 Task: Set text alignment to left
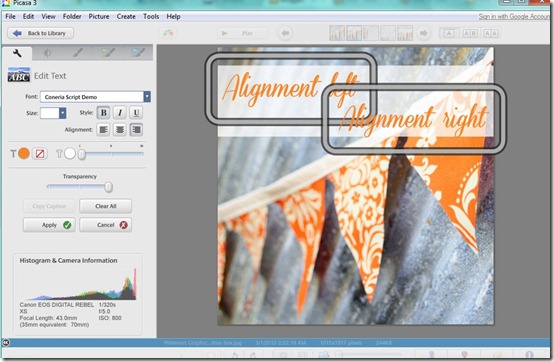coord(104,130)
